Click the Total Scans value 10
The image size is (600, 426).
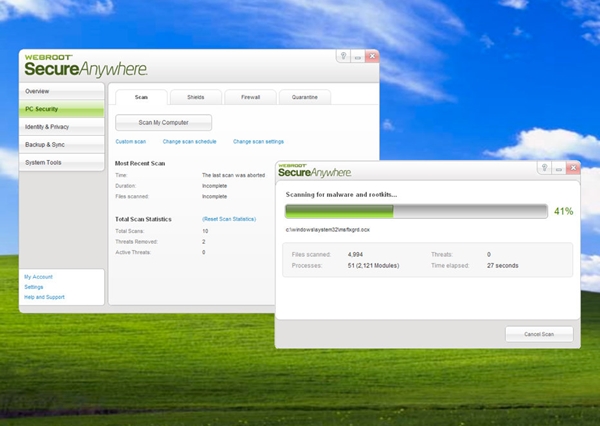click(x=205, y=231)
